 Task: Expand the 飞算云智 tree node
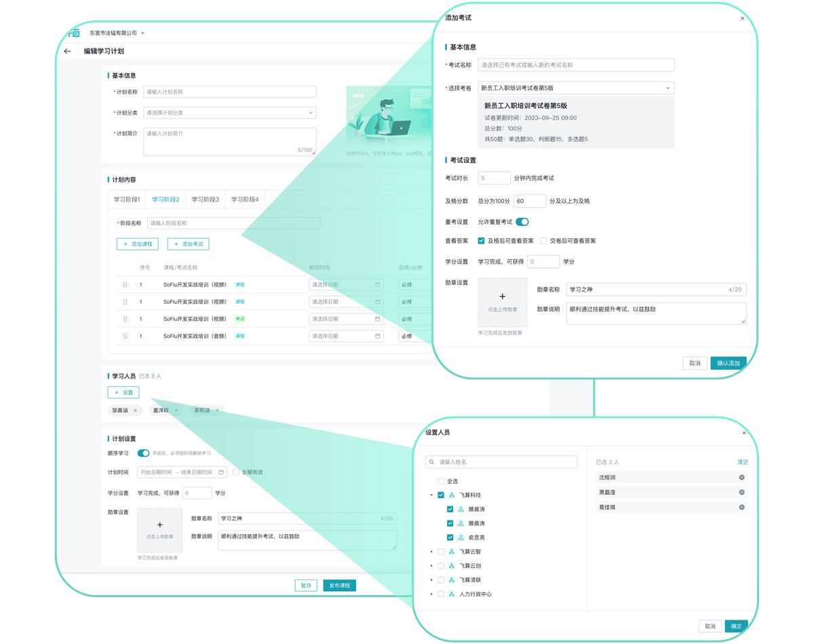pyautogui.click(x=431, y=552)
